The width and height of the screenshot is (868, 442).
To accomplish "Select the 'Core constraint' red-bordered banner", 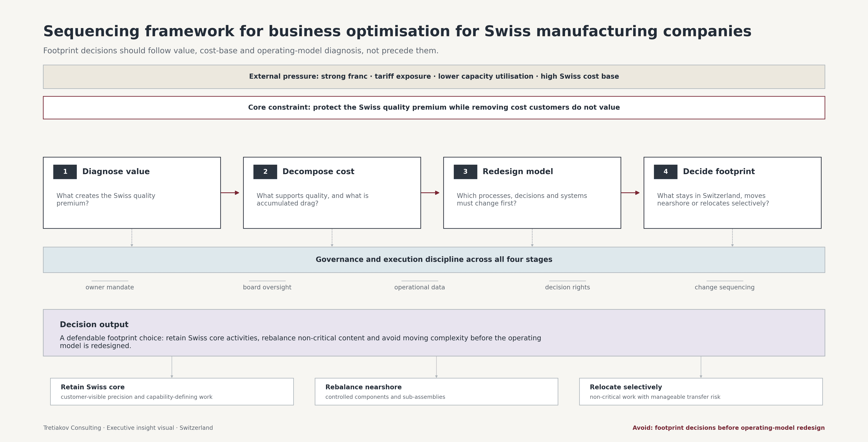I will click(434, 107).
